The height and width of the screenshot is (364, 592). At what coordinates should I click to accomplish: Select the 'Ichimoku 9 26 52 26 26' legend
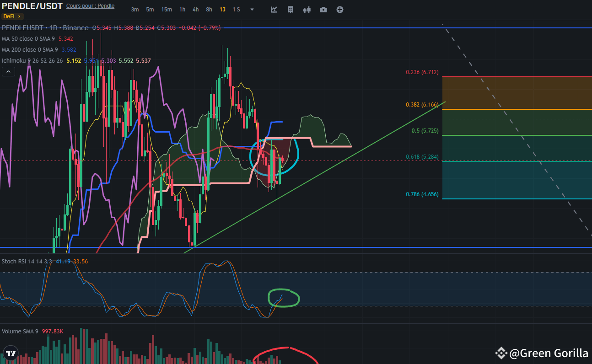[x=32, y=61]
